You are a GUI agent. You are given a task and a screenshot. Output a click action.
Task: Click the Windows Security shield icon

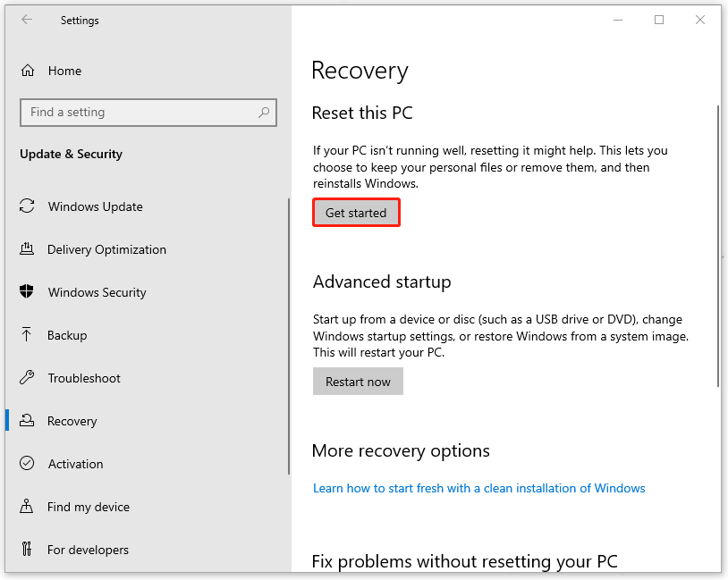click(x=27, y=292)
